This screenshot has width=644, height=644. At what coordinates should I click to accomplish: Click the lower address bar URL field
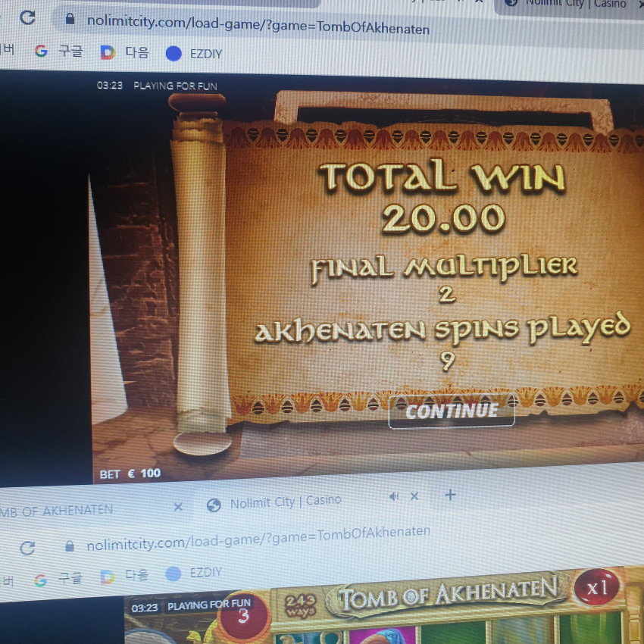(x=258, y=539)
